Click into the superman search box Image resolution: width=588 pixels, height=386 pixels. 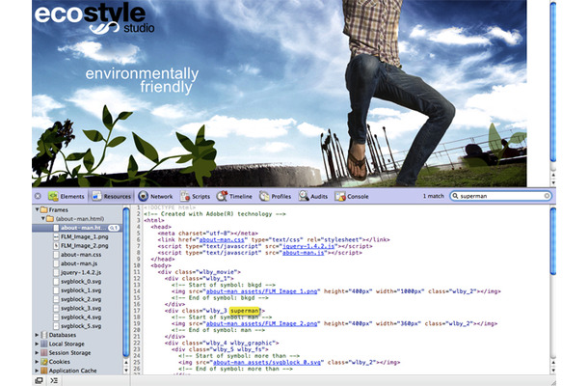[500, 196]
